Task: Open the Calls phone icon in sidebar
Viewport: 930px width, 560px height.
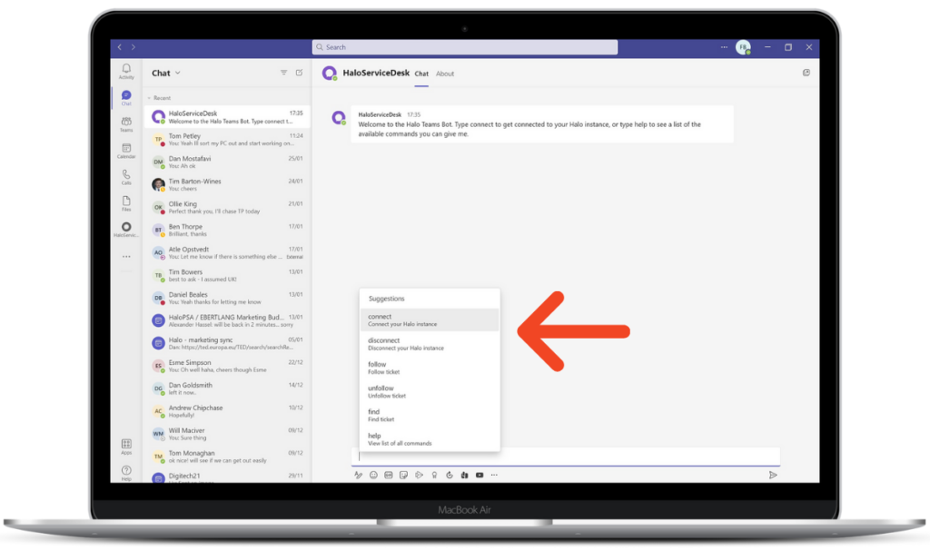Action: click(x=126, y=177)
